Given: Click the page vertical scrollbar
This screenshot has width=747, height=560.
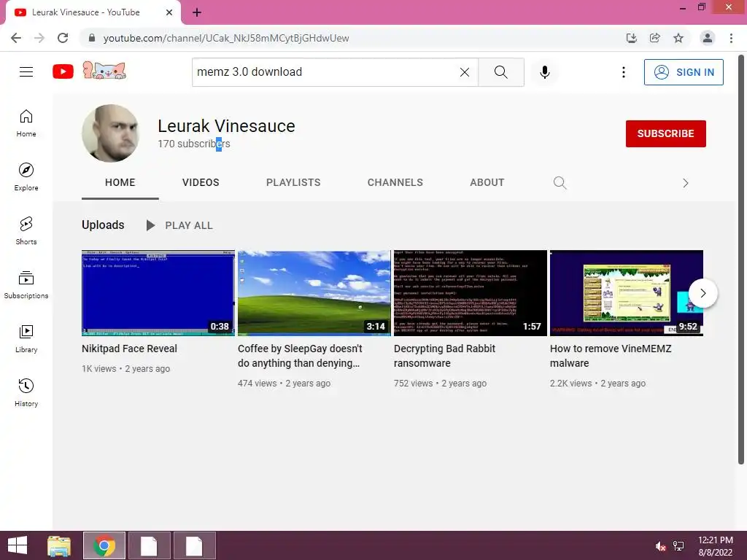Looking at the screenshot, I should pos(741,260).
